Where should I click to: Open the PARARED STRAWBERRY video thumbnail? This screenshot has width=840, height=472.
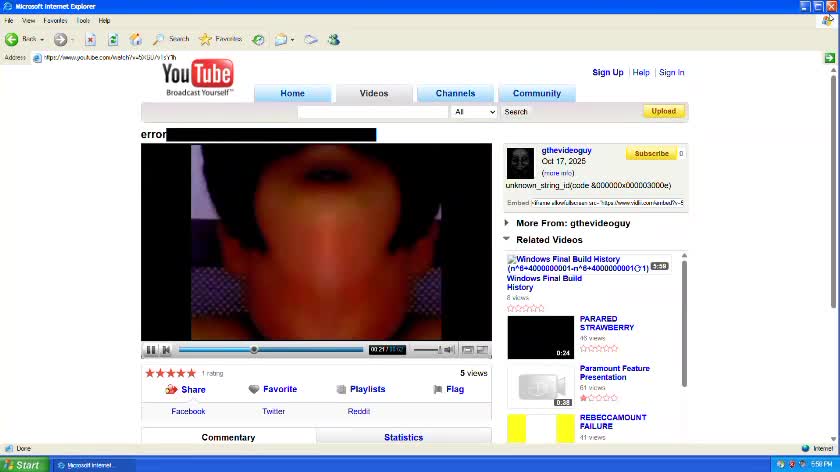540,337
